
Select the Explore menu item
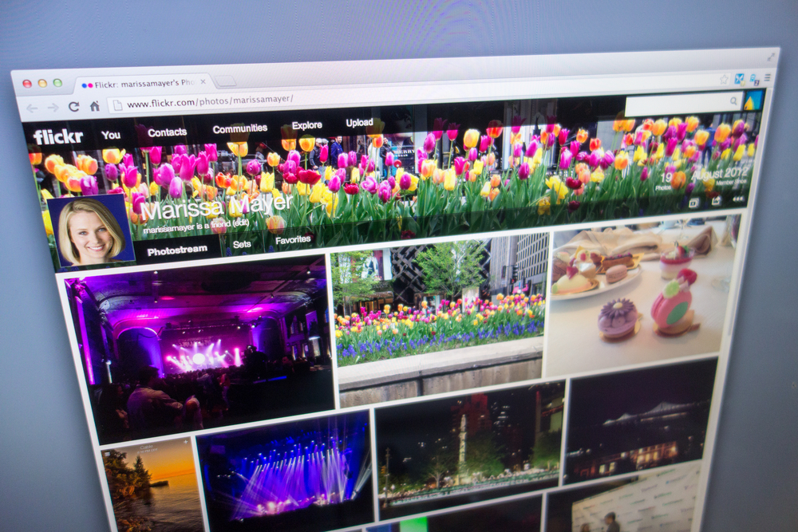[306, 125]
